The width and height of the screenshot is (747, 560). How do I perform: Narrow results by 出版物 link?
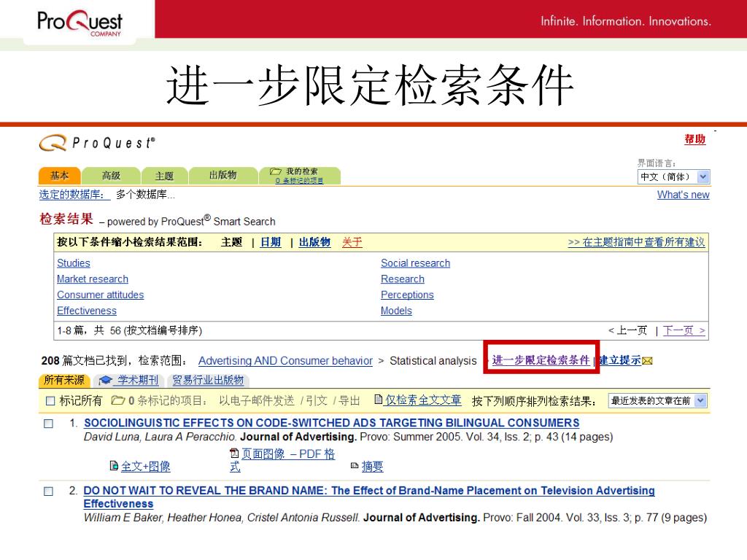coord(314,242)
